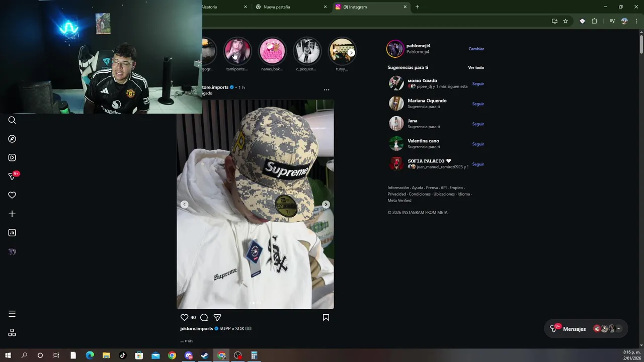644x362 pixels.
Task: Open the sidebar profile avatar
Action: tap(12, 252)
